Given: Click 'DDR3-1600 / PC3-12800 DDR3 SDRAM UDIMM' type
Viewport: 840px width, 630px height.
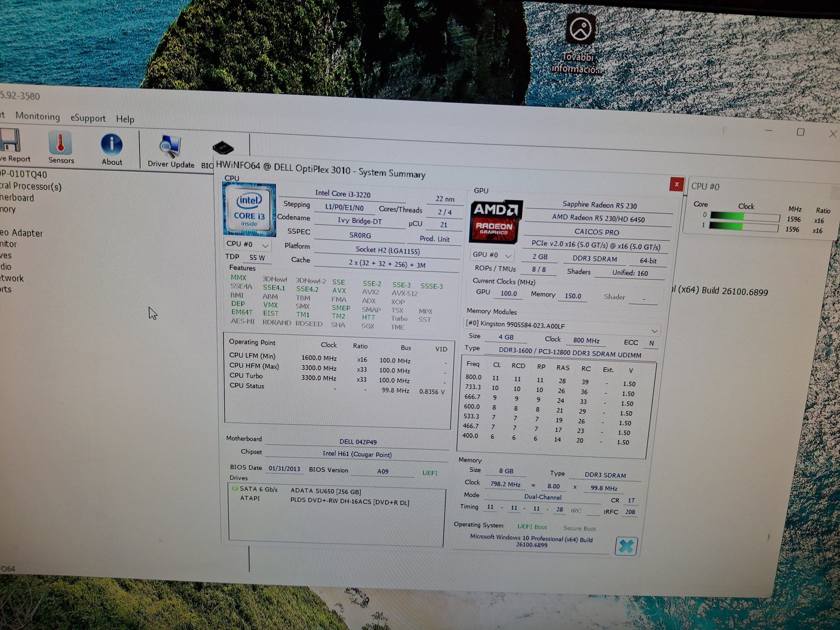Looking at the screenshot, I should (x=570, y=353).
